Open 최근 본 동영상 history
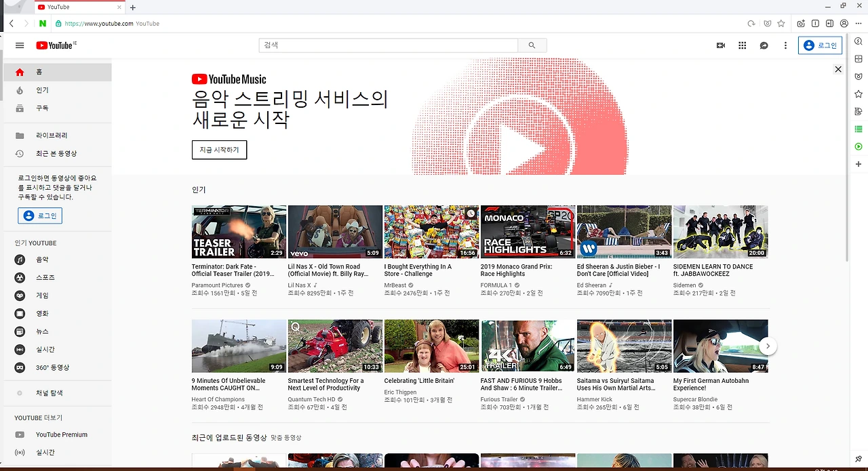The width and height of the screenshot is (868, 471). click(58, 153)
